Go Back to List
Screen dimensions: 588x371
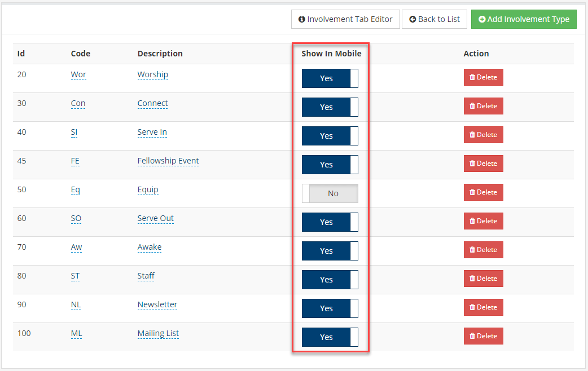pyautogui.click(x=435, y=19)
